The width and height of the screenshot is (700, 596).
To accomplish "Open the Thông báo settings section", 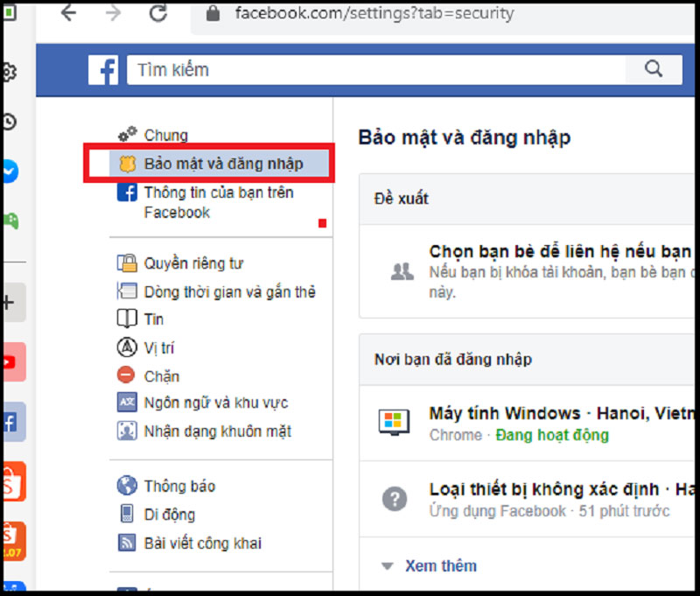I will 178,486.
